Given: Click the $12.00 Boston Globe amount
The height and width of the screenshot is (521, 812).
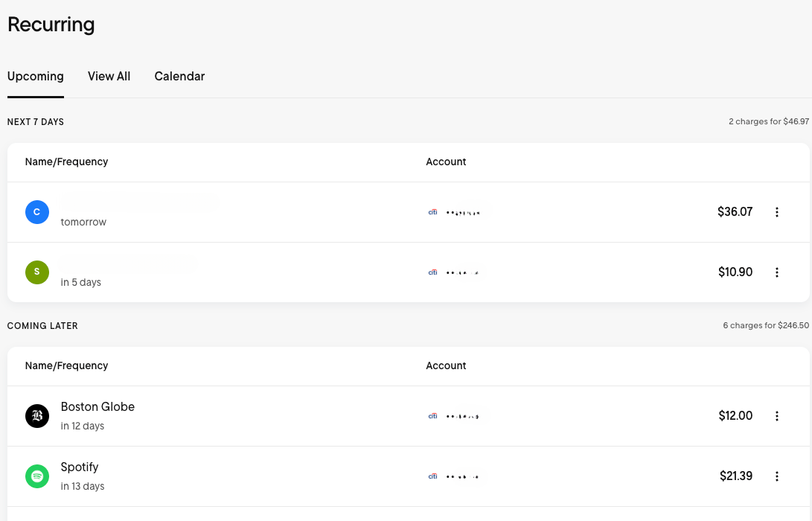Looking at the screenshot, I should pyautogui.click(x=735, y=416).
